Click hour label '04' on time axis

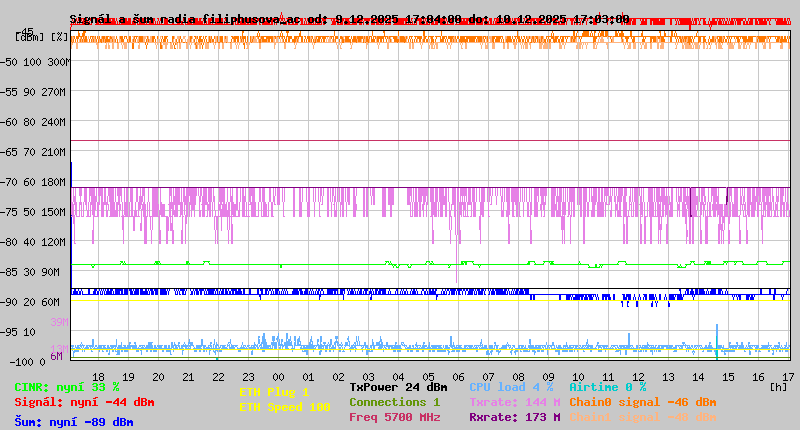[398, 377]
